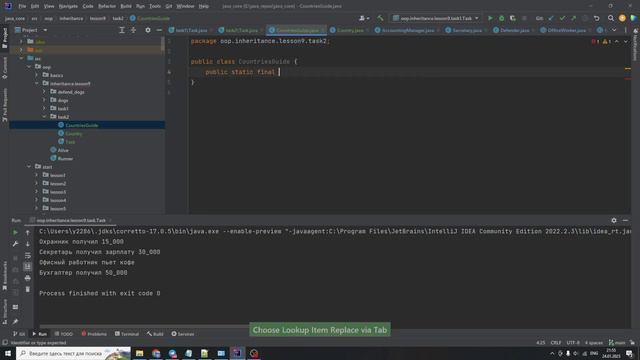Click the inheritance breadcrumb in navigation bar
This screenshot has height=360, width=640.
point(71,18)
